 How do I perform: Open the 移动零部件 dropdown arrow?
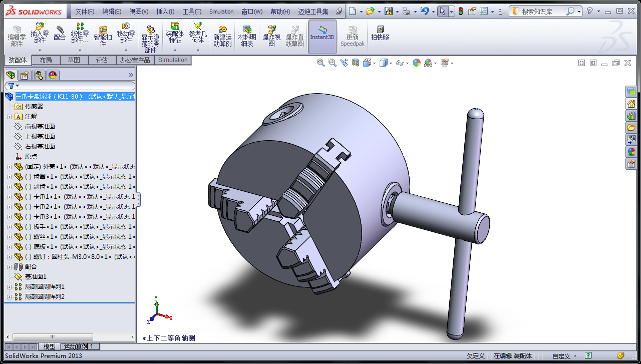tap(126, 50)
